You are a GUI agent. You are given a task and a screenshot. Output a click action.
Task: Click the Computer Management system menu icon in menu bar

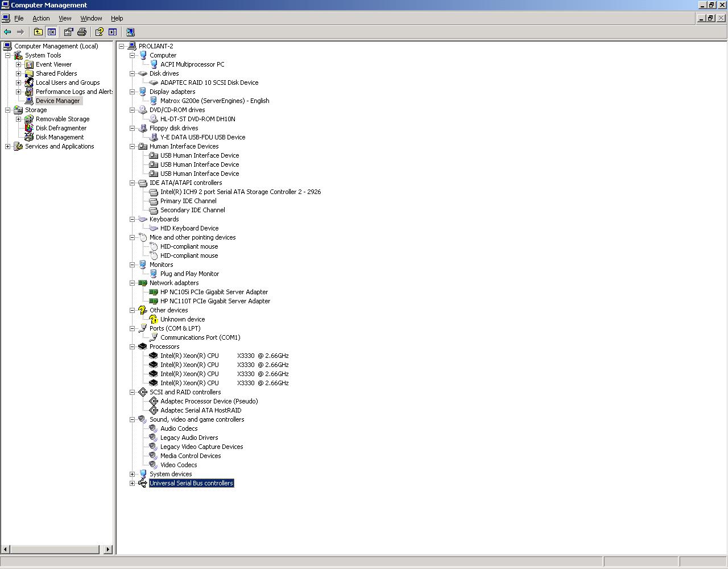click(6, 18)
